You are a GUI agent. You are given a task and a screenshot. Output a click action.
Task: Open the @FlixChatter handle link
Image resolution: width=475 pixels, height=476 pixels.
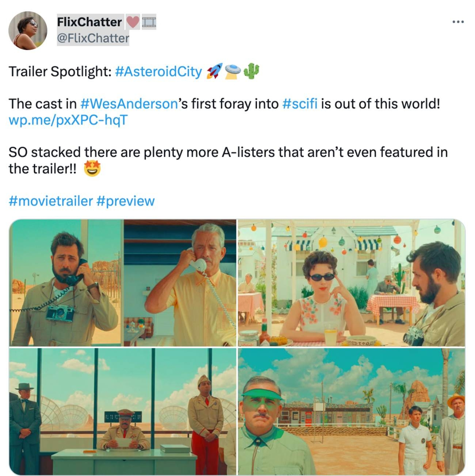[x=93, y=38]
